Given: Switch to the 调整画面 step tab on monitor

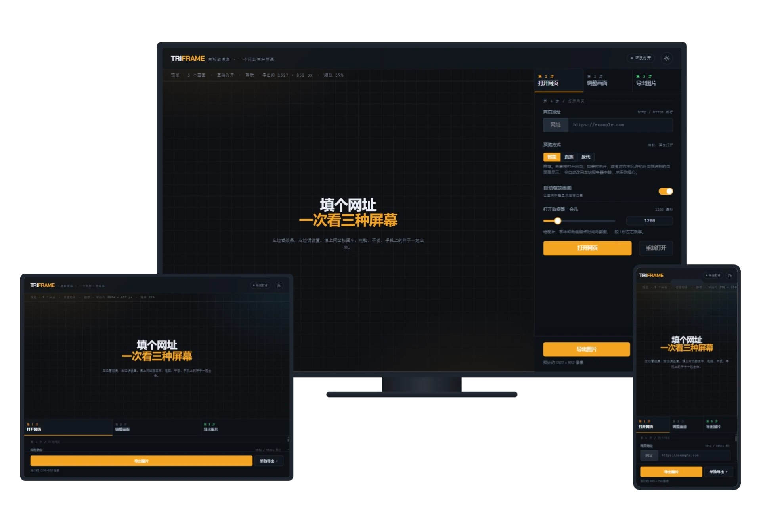Looking at the screenshot, I should [608, 80].
